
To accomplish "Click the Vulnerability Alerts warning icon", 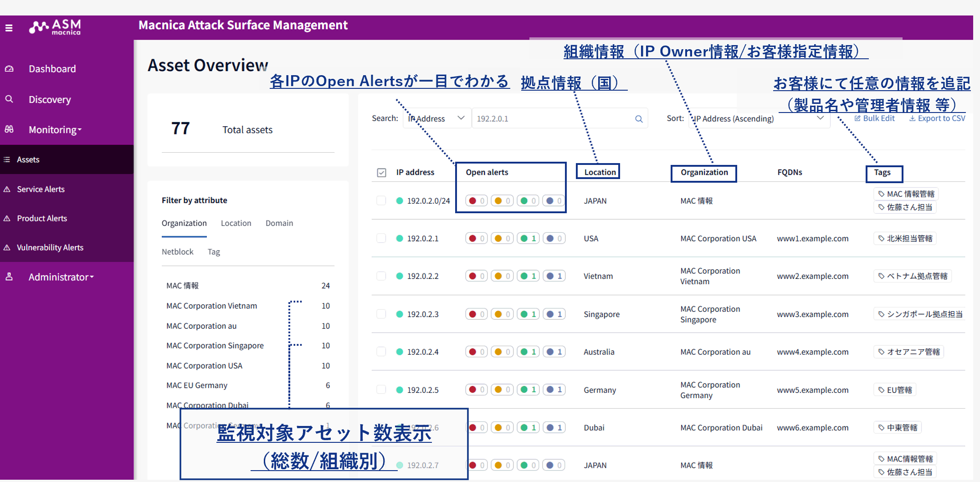I will (7, 247).
